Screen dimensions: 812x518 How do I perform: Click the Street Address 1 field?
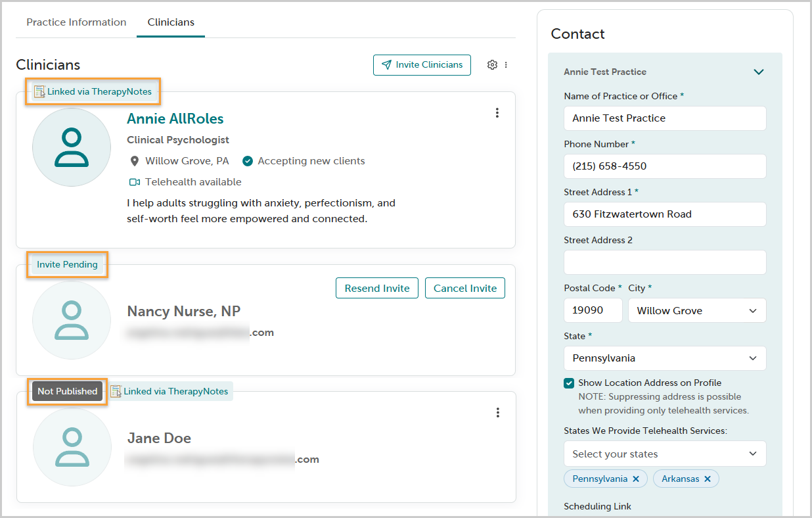coord(665,214)
